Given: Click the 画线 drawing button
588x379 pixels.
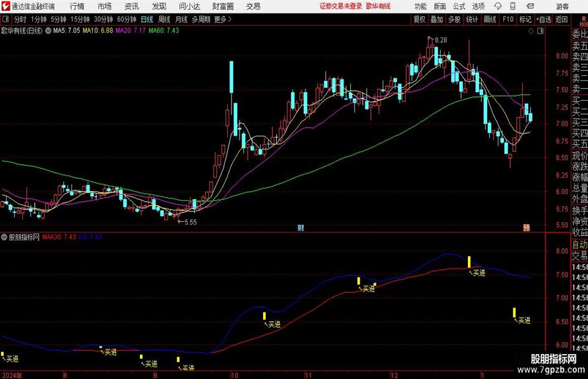Looking at the screenshot, I should 490,19.
